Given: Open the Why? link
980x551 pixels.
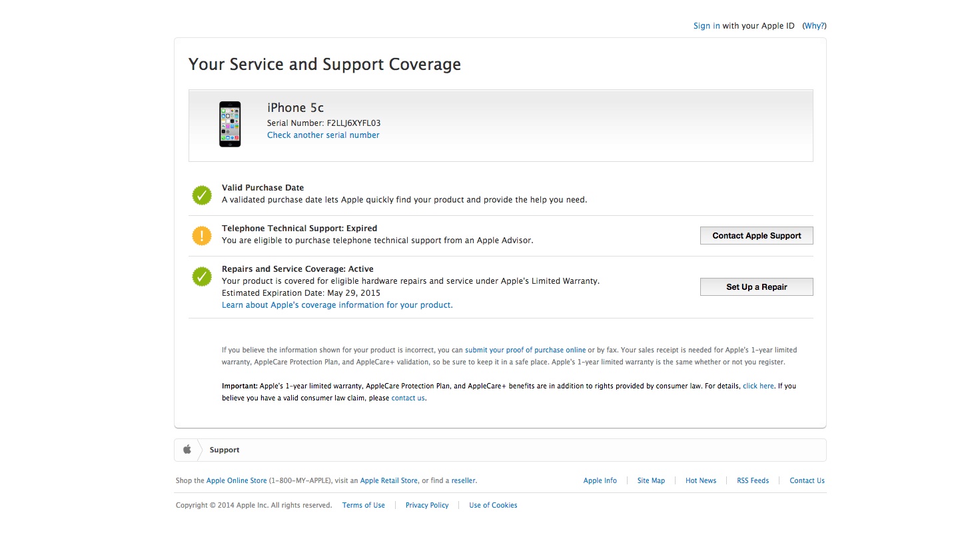Looking at the screenshot, I should [x=814, y=26].
